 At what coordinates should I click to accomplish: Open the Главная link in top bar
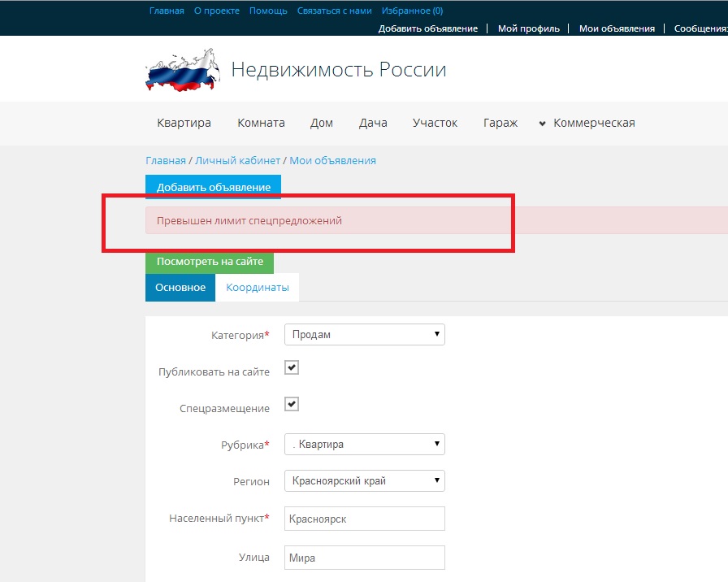[167, 11]
